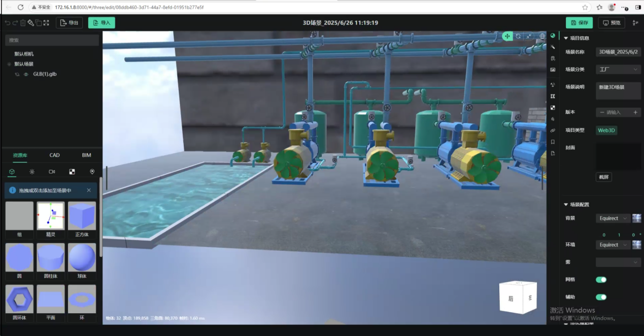The height and width of the screenshot is (336, 644).
Task: Collapse the 项目信息 section
Action: (x=566, y=38)
